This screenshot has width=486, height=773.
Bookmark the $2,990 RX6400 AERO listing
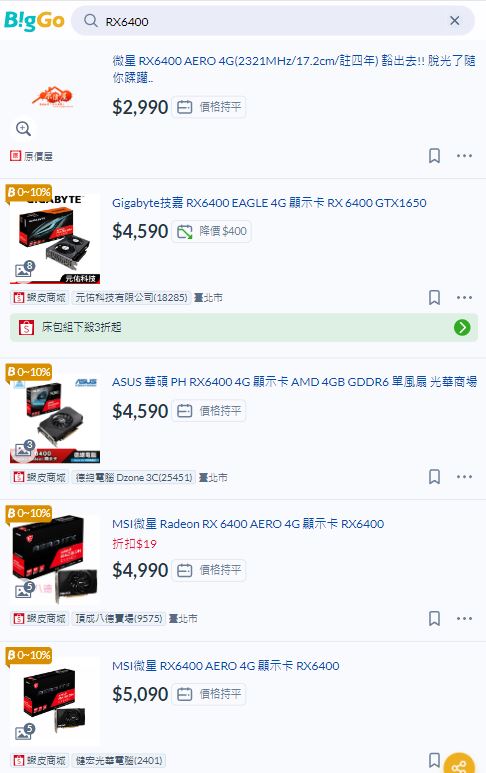click(434, 156)
